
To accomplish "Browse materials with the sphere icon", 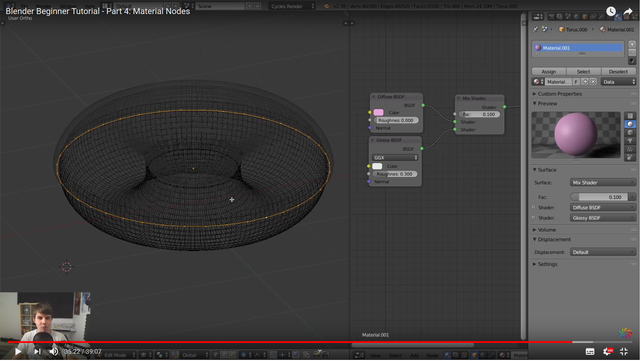I will coord(538,82).
